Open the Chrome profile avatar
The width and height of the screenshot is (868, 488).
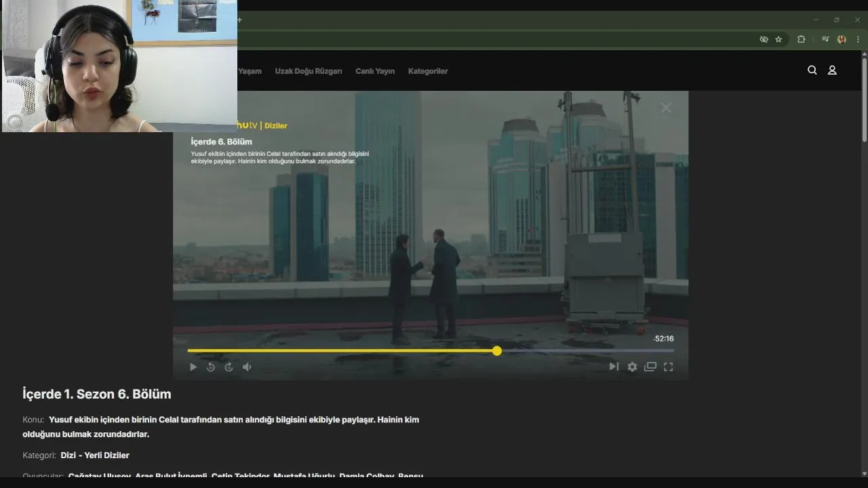[x=842, y=39]
